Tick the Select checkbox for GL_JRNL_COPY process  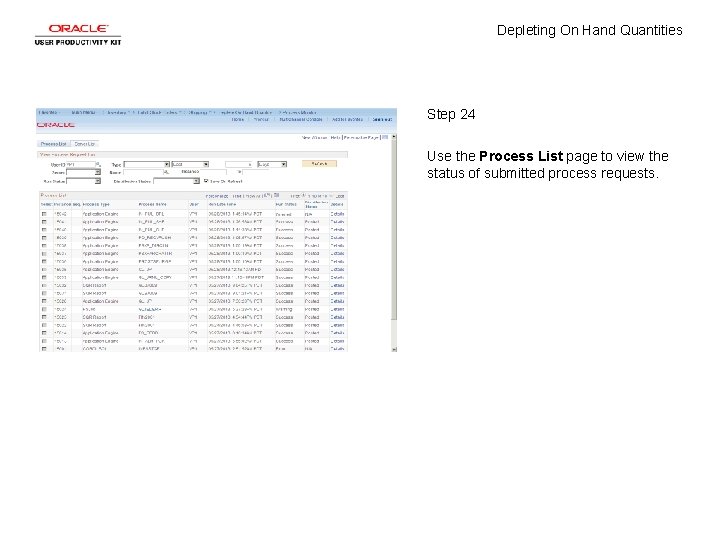[x=44, y=277]
